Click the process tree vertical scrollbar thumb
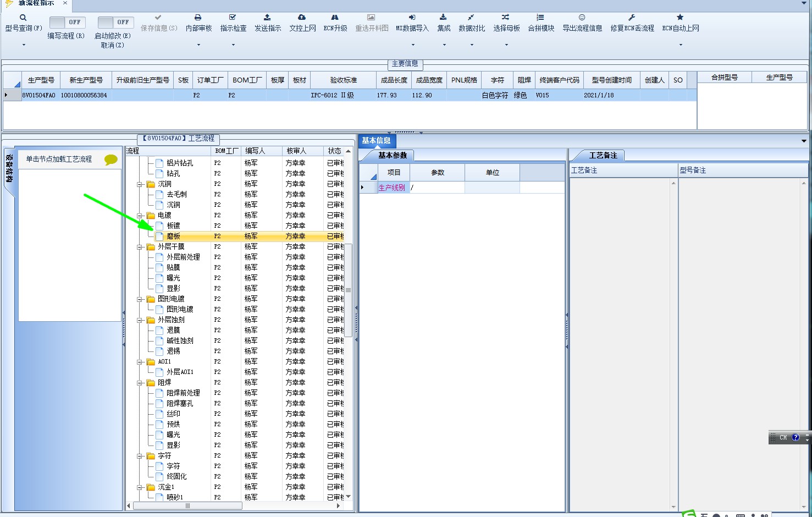This screenshot has height=517, width=812. coord(348,290)
